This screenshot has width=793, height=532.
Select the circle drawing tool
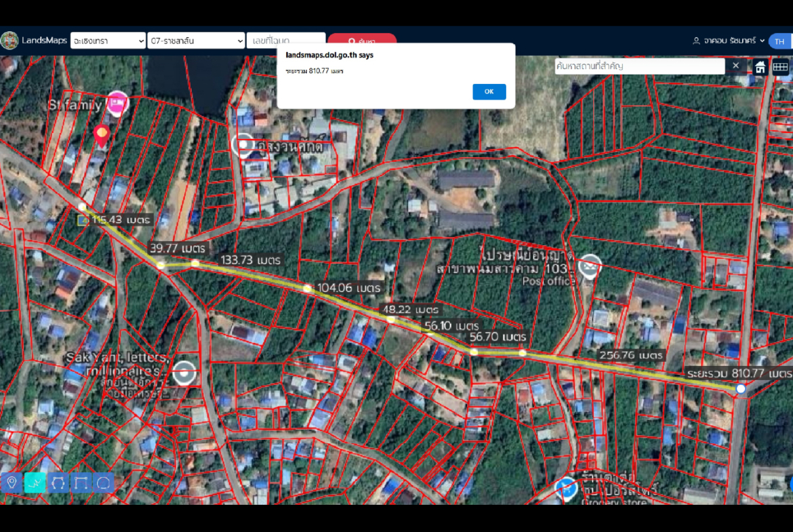[x=104, y=483]
